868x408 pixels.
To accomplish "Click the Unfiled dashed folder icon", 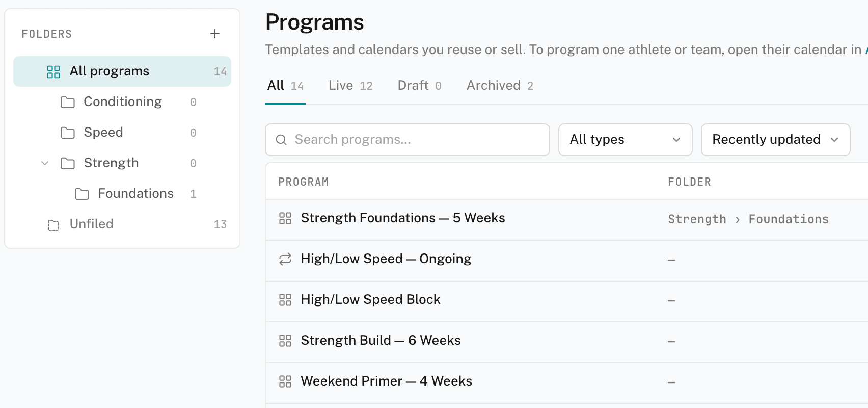I will [x=53, y=224].
